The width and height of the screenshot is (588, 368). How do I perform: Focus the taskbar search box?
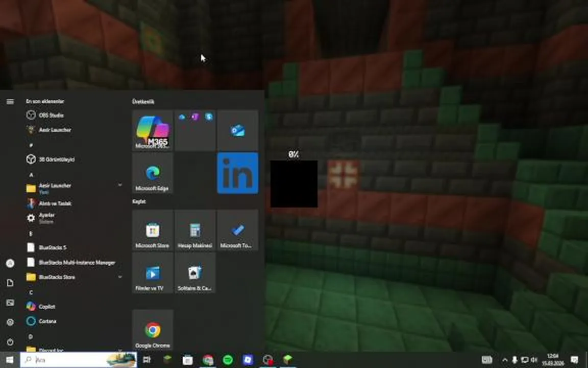79,360
